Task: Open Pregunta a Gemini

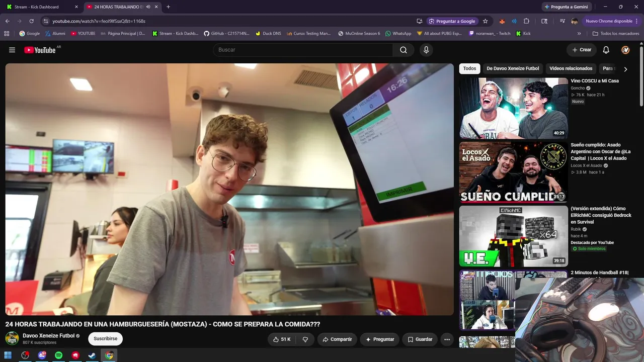Action: click(567, 7)
